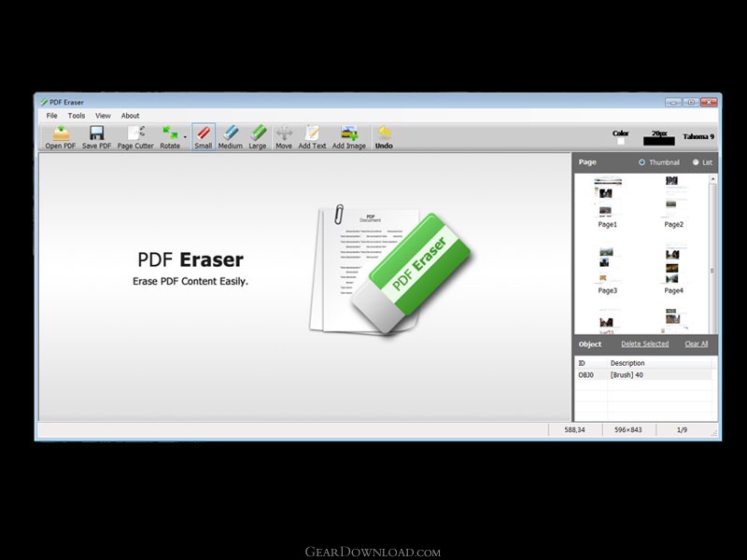This screenshot has width=747, height=560.
Task: Click the 596×843 page size status
Action: 627,429
